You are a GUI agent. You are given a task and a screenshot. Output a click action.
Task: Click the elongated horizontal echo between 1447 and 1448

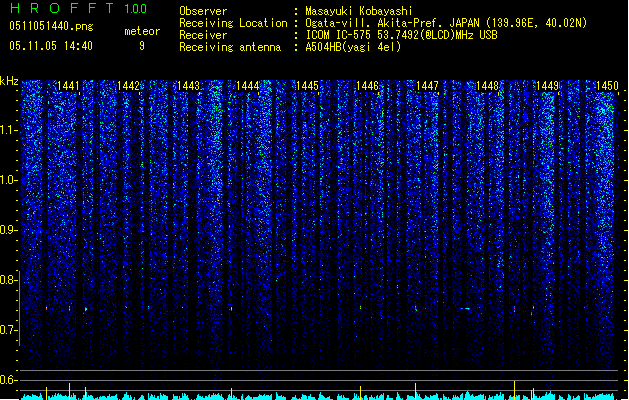click(x=465, y=309)
